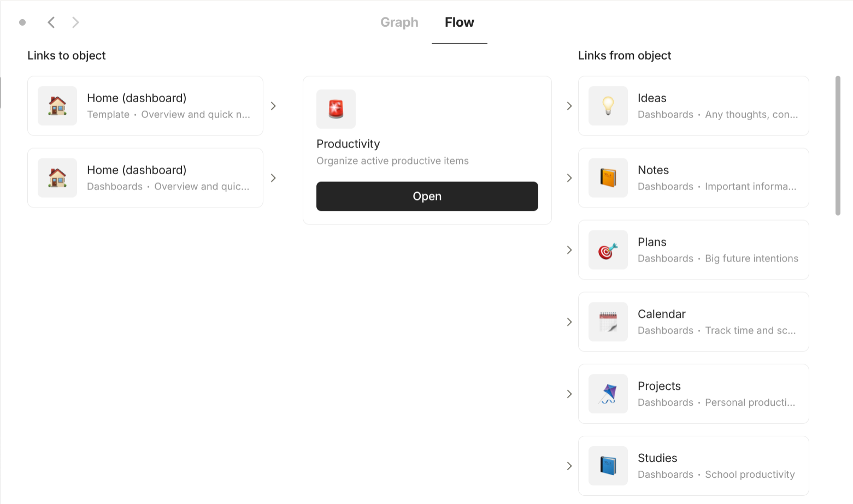Click the back navigation arrow
This screenshot has height=504, width=853.
coord(51,22)
